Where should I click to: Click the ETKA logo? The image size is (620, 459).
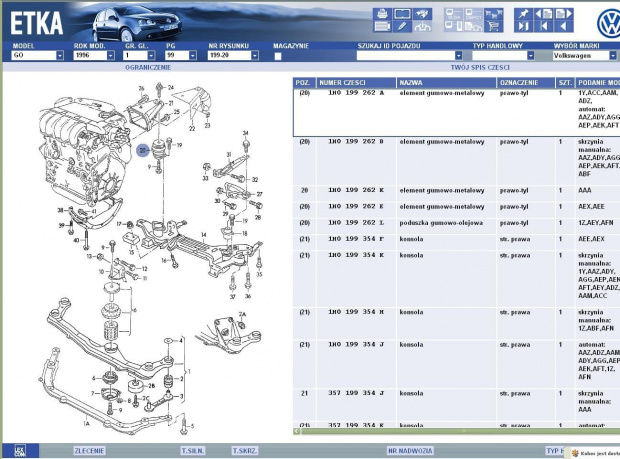(x=36, y=23)
